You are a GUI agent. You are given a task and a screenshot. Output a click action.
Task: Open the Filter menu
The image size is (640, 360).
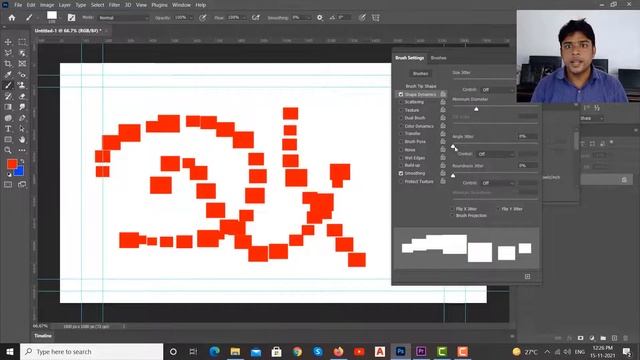pos(114,5)
